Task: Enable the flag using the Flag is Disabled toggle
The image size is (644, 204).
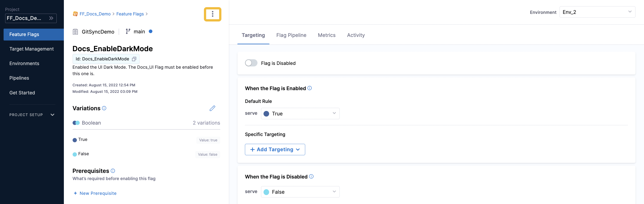Action: click(x=251, y=63)
